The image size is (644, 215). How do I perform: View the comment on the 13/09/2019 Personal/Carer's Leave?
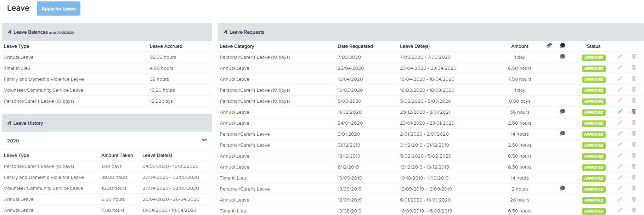[x=563, y=188]
